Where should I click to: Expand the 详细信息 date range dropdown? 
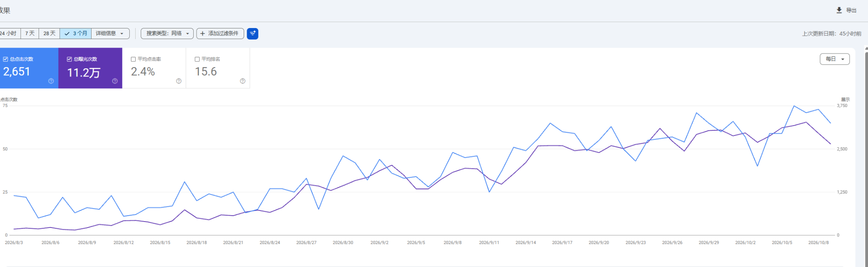tap(110, 34)
